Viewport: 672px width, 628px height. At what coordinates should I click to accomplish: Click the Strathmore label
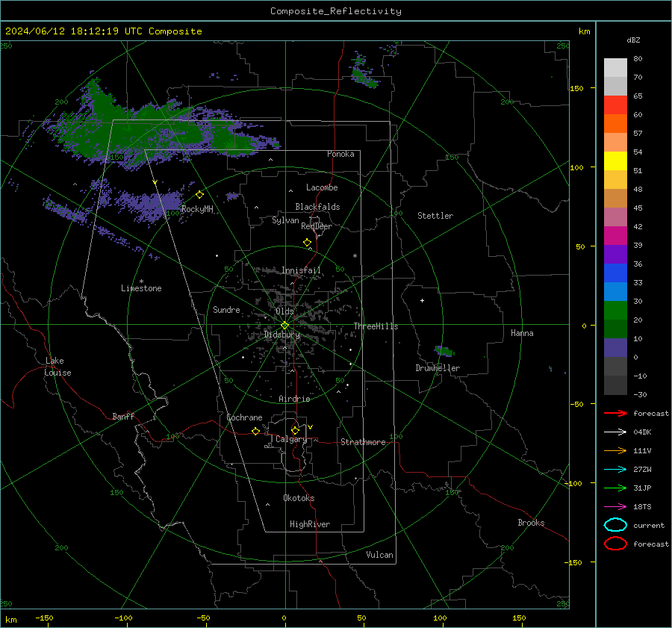[363, 442]
